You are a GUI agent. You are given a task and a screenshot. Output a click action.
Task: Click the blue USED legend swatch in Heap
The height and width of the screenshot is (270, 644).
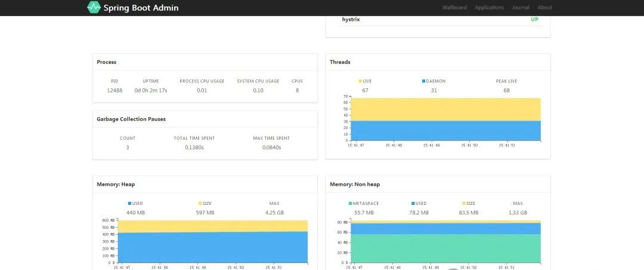coord(130,203)
